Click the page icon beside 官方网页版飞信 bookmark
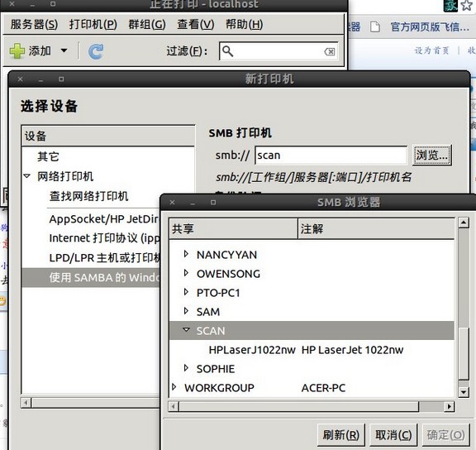The height and width of the screenshot is (450, 476). [x=375, y=26]
